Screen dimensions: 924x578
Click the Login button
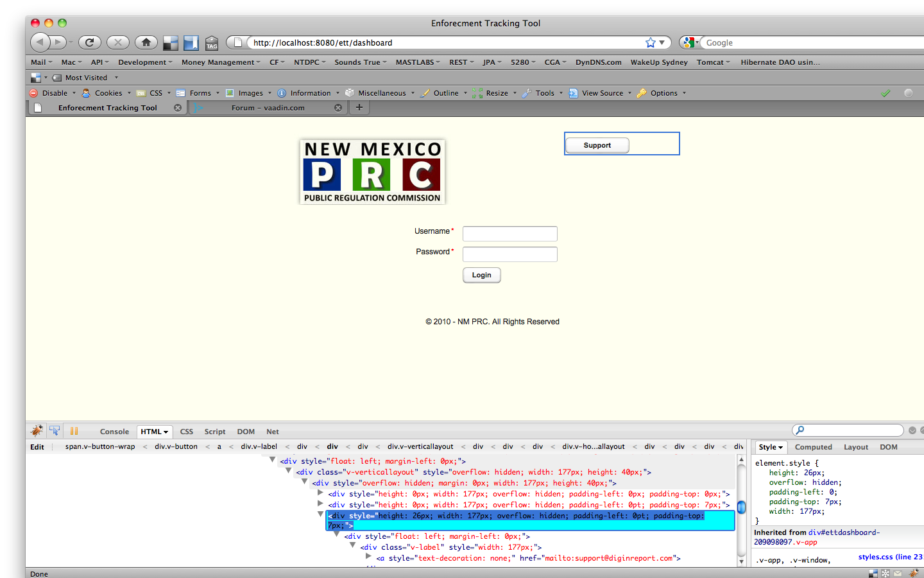pyautogui.click(x=481, y=275)
